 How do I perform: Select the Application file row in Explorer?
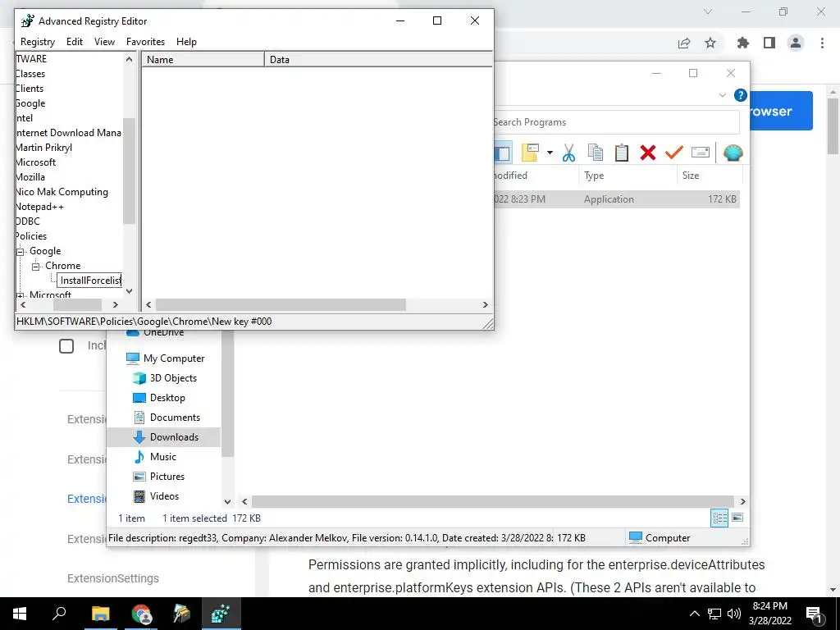(x=616, y=199)
